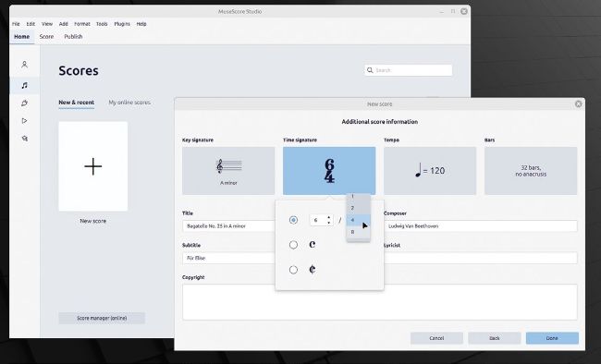Choose 8 in the denominator list

(x=359, y=232)
